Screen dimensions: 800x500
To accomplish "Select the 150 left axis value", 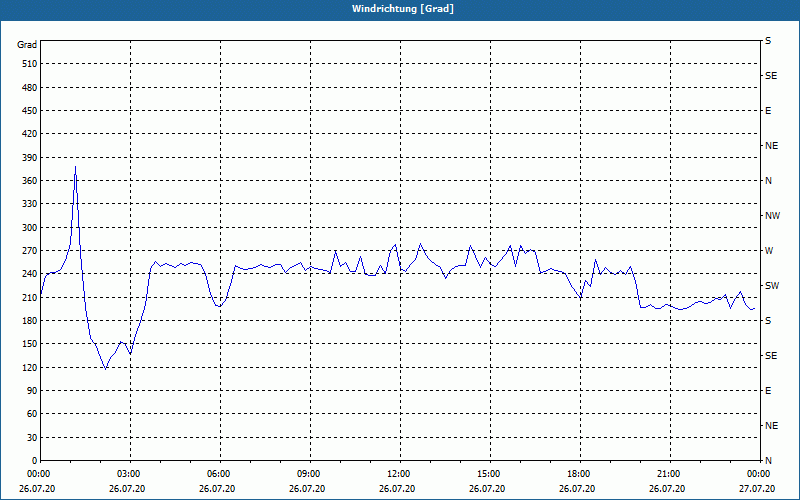I will tap(29, 344).
